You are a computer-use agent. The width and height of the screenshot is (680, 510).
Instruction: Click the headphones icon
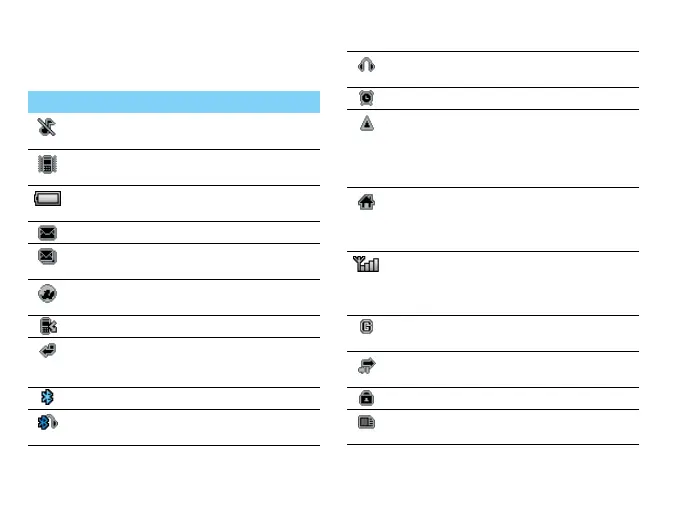(366, 65)
